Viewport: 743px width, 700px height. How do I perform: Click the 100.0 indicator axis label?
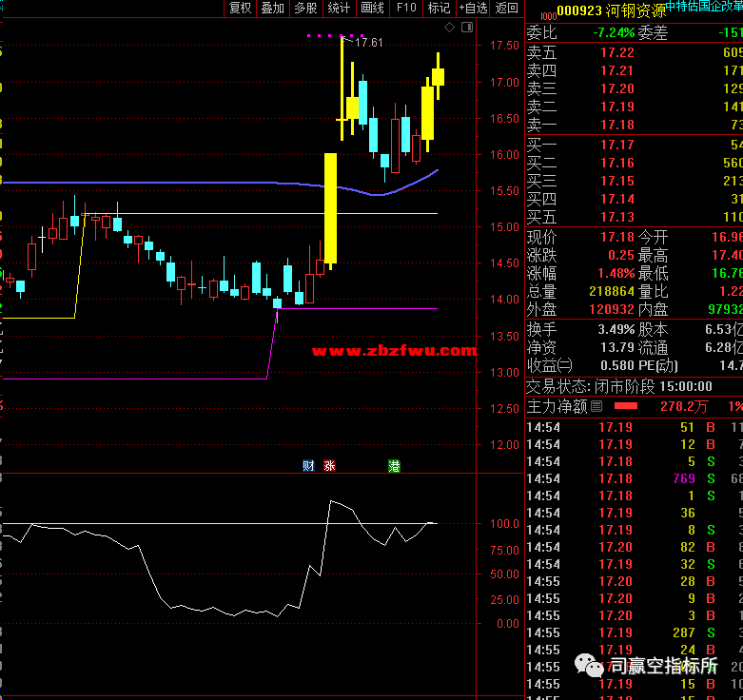tap(504, 524)
